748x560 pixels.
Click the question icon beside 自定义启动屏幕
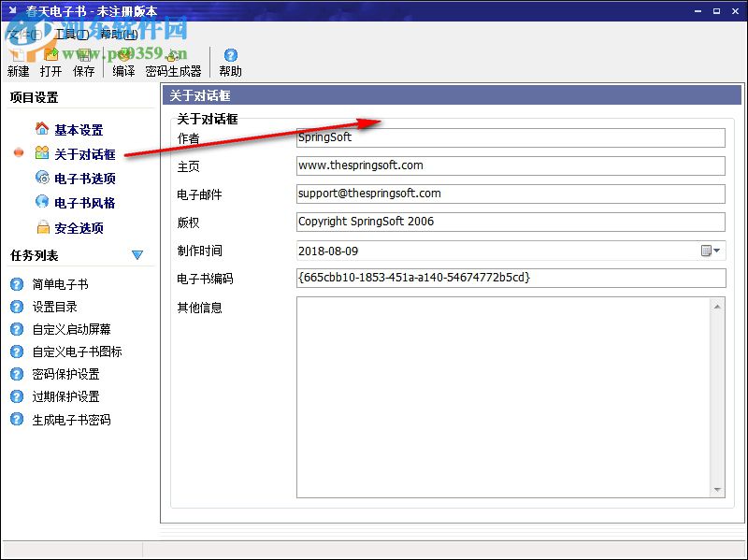pyautogui.click(x=17, y=329)
